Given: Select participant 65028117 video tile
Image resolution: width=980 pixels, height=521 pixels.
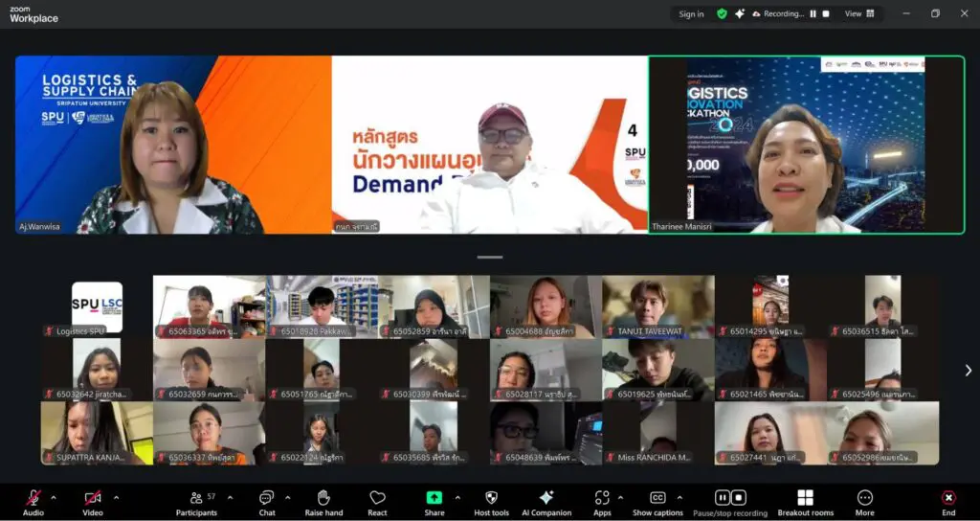Looking at the screenshot, I should point(546,371).
